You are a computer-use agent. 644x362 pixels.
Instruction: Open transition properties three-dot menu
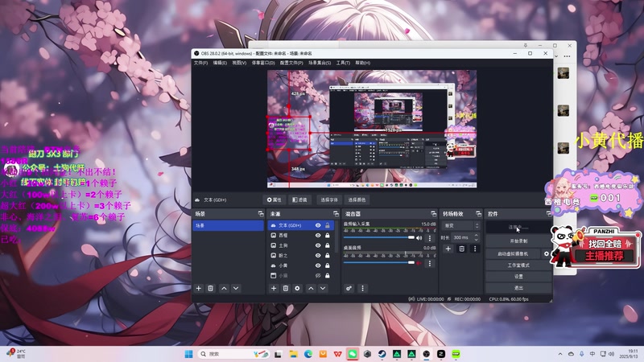coord(475,249)
